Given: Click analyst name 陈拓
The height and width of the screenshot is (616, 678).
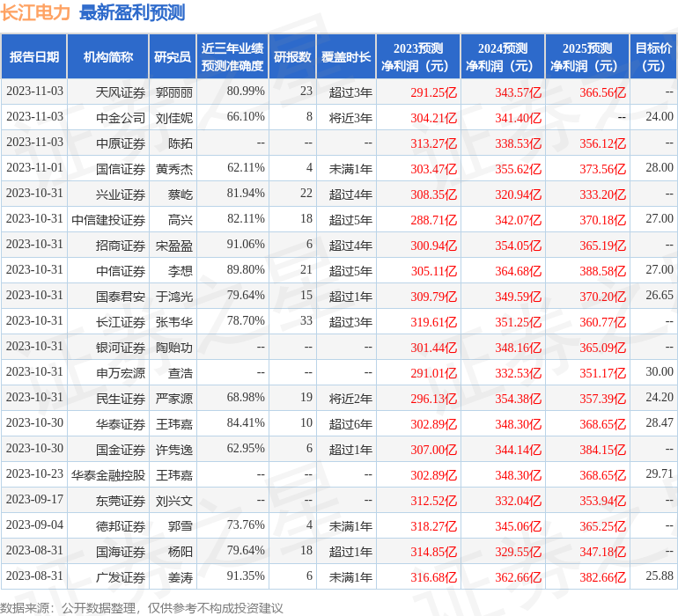Looking at the screenshot, I should coord(181,143).
